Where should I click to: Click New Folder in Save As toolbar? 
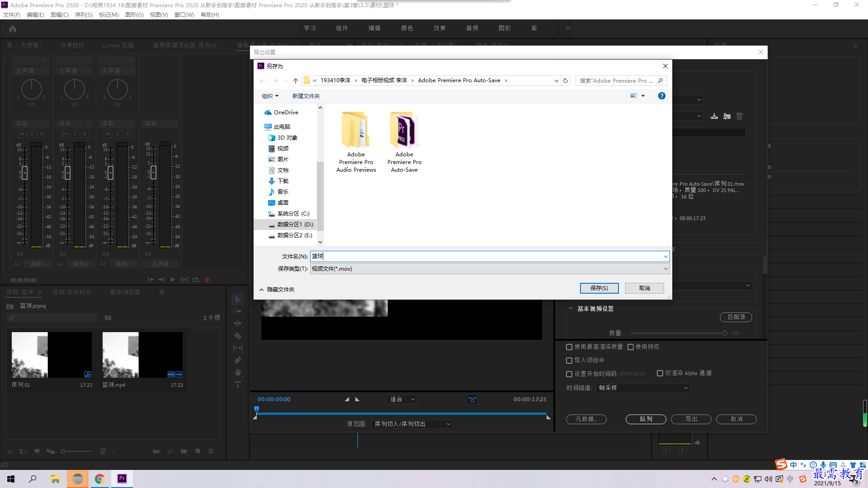306,96
